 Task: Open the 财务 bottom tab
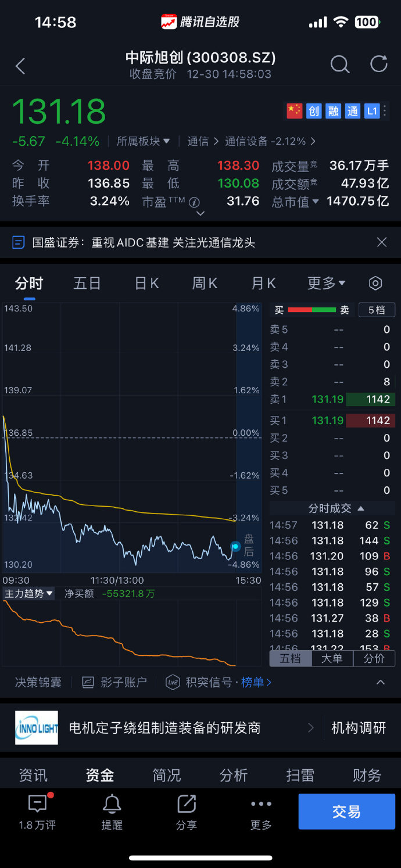[367, 775]
